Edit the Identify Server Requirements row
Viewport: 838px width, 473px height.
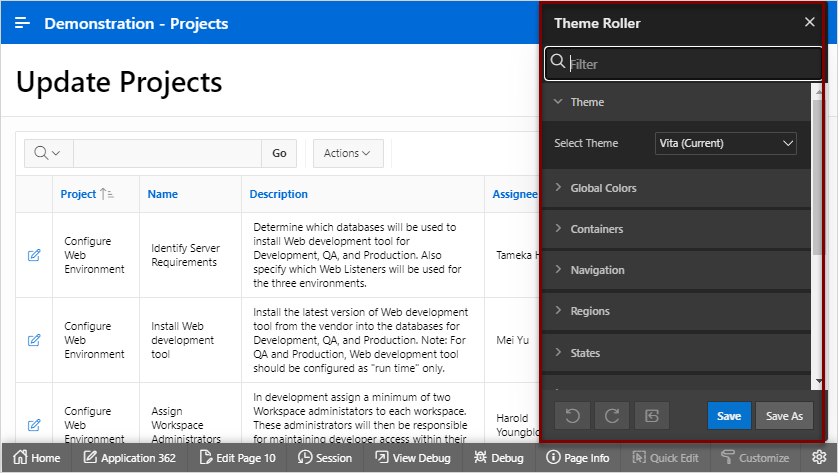(34, 255)
